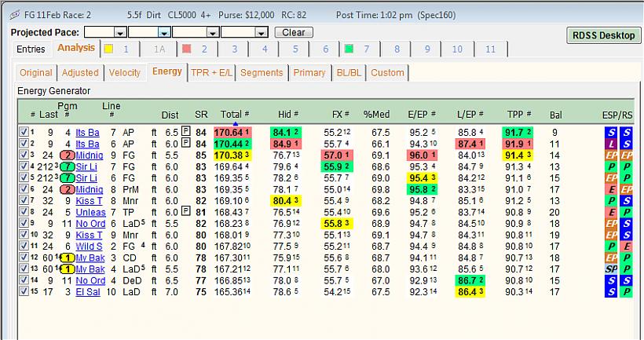Click yellow program number 1 badge, row 12
644x340 pixels.
pos(68,258)
